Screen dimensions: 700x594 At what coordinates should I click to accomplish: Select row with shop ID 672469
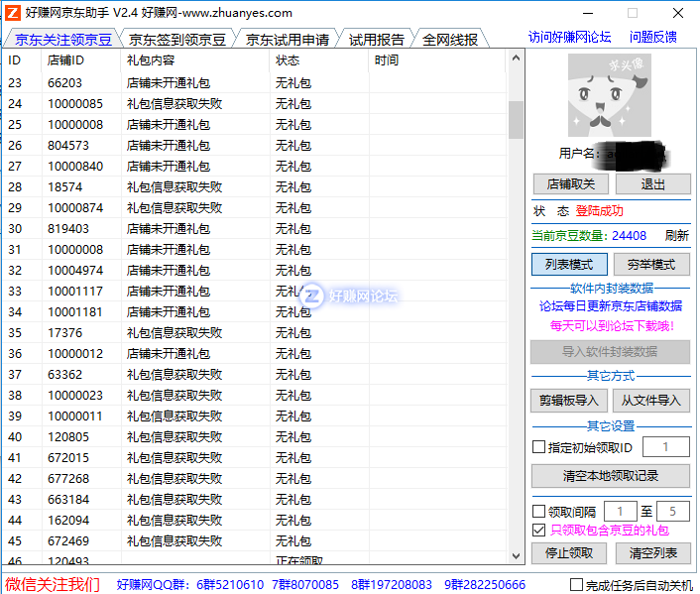pyautogui.click(x=255, y=541)
